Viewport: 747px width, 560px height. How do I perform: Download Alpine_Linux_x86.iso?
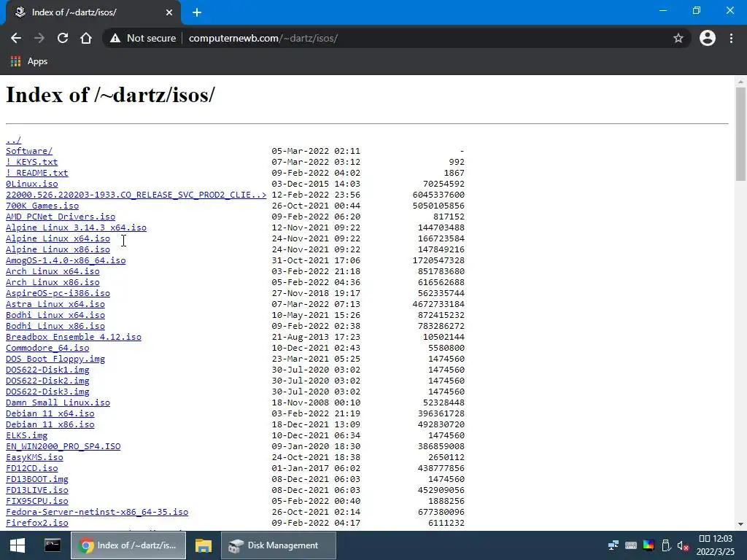(x=58, y=249)
